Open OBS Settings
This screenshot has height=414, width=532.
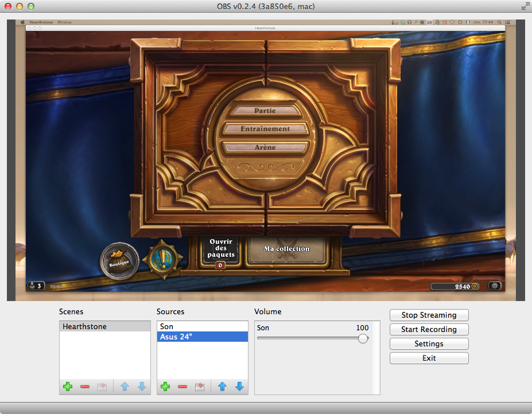pos(429,343)
